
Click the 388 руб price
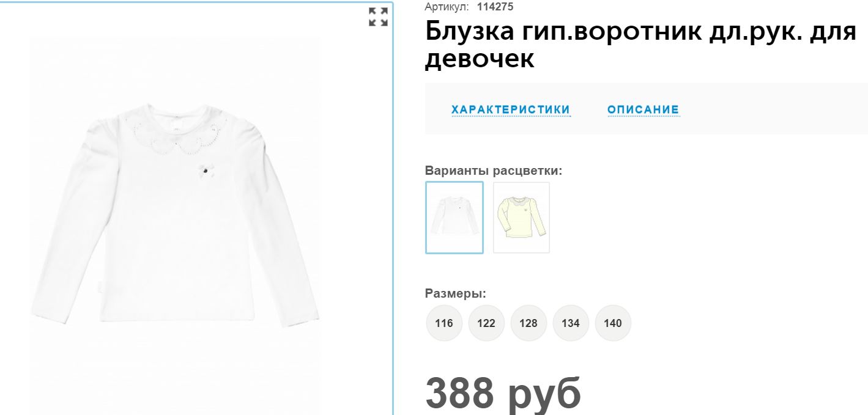tap(503, 392)
